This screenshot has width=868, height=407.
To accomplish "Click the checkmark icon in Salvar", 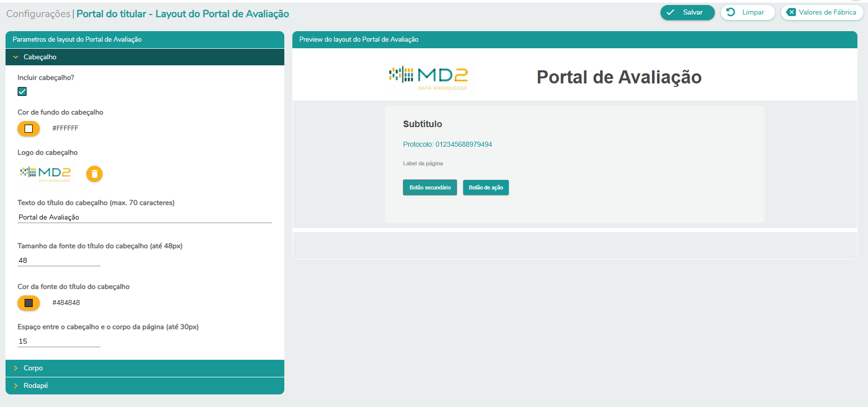I will (671, 13).
